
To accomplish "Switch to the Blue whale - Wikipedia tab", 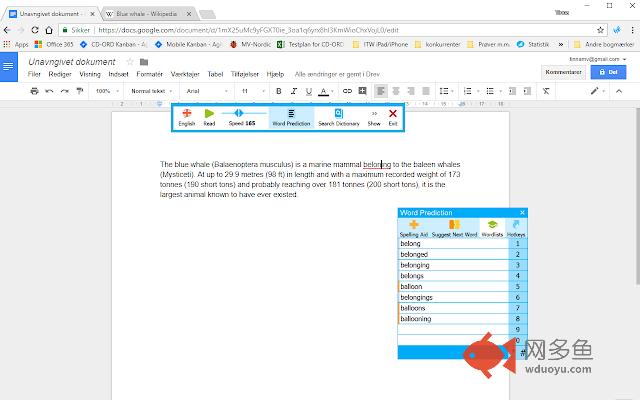I will [x=146, y=14].
